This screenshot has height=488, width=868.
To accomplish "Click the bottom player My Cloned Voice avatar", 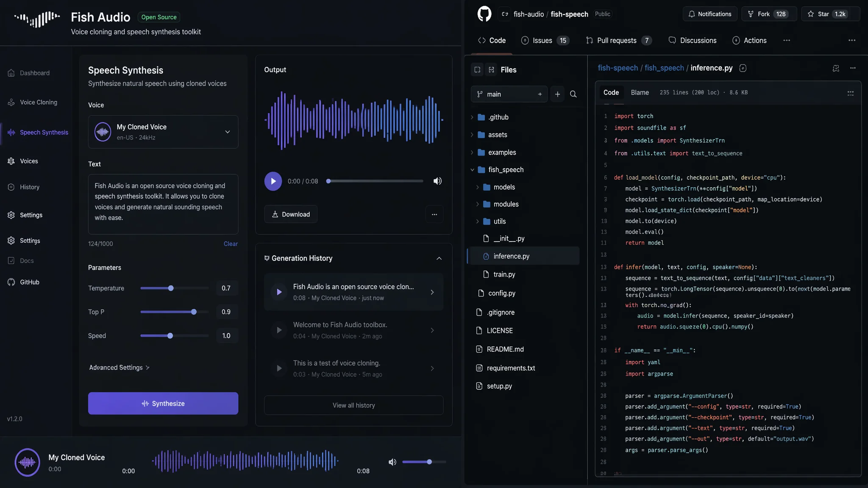I will tap(28, 462).
